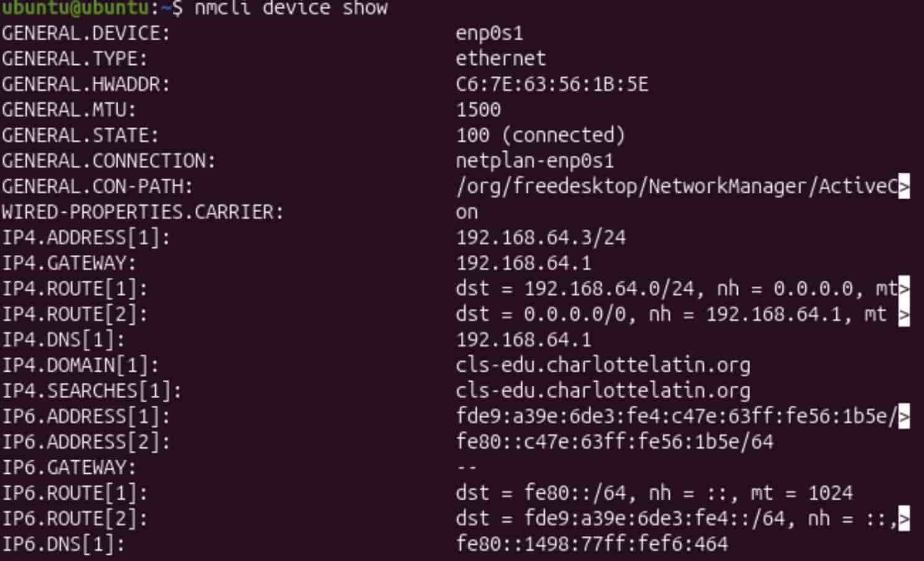Click the IPv4 address 192.168.64.3/24
924x561 pixels.
(541, 238)
